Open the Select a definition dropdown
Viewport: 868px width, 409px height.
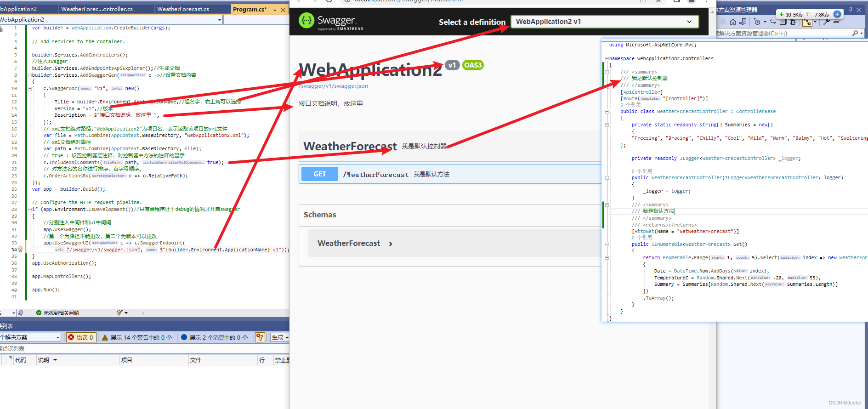604,22
